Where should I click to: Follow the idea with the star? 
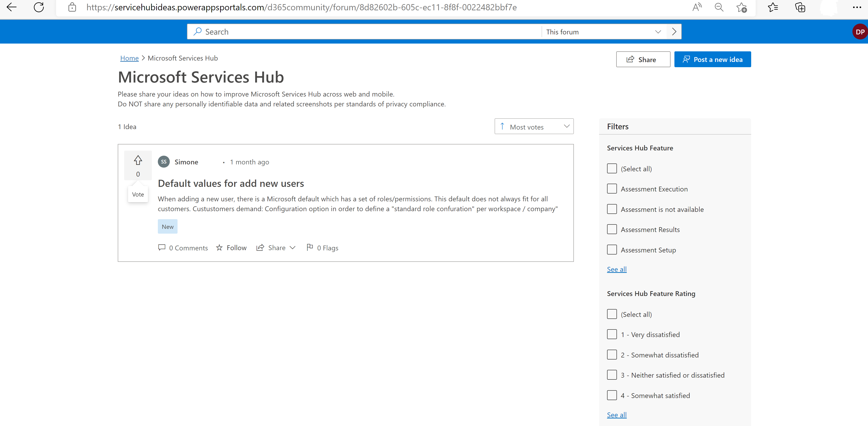231,248
